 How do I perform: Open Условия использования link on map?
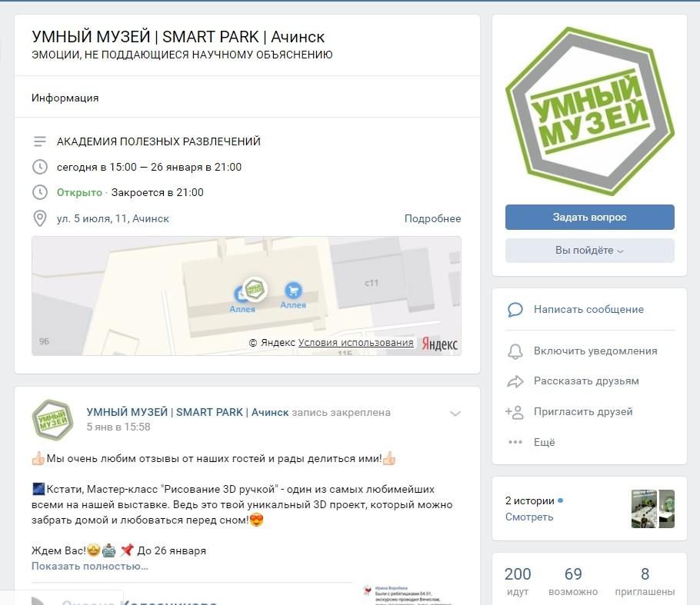356,342
